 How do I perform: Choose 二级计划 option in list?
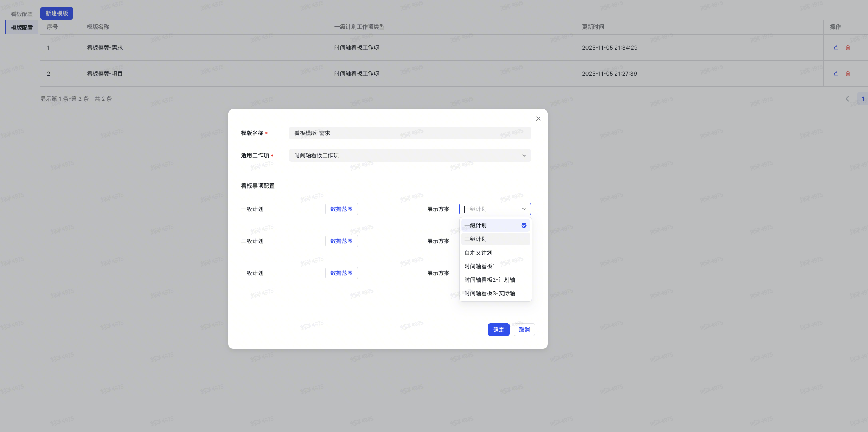coord(496,239)
